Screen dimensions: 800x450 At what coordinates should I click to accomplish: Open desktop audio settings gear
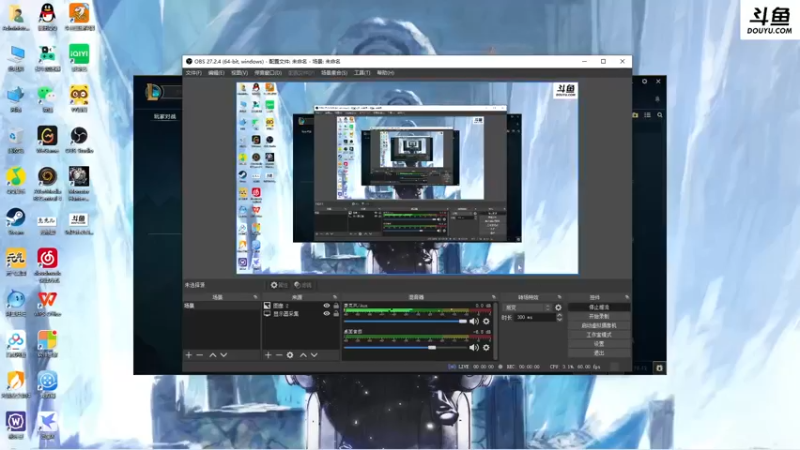coord(486,347)
